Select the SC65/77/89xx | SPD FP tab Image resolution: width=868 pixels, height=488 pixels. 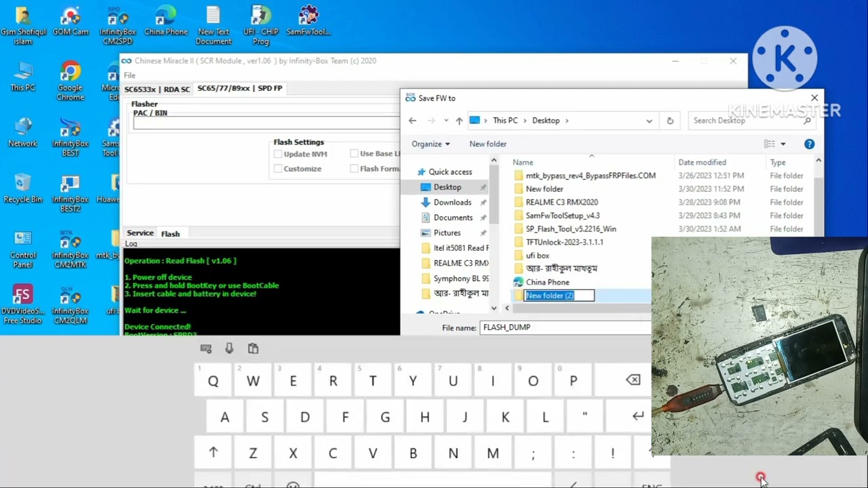pos(239,88)
